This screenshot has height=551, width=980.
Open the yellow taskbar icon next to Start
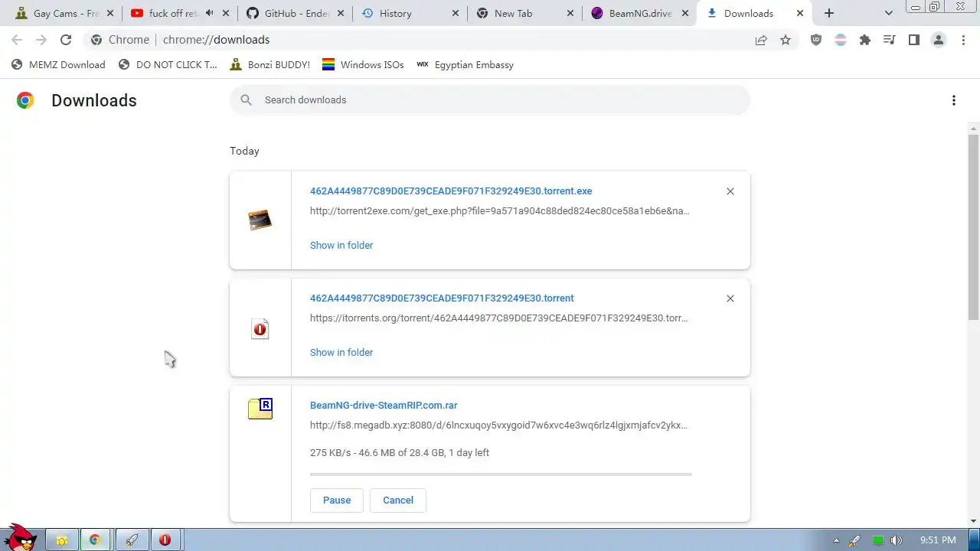coord(62,540)
